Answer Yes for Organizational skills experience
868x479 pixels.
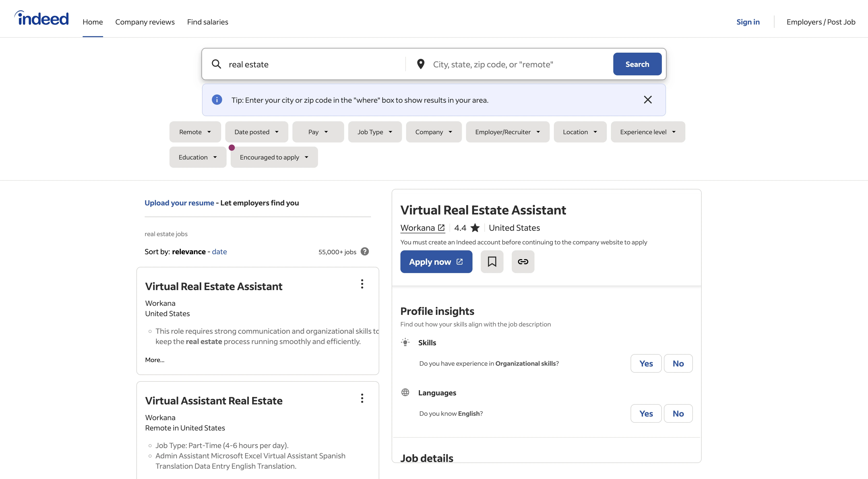(x=646, y=363)
